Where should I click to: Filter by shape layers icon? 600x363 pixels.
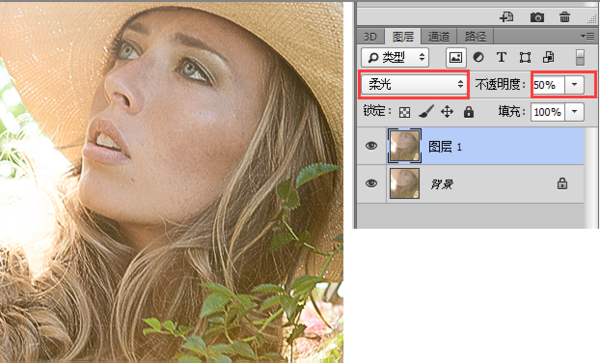coord(525,58)
